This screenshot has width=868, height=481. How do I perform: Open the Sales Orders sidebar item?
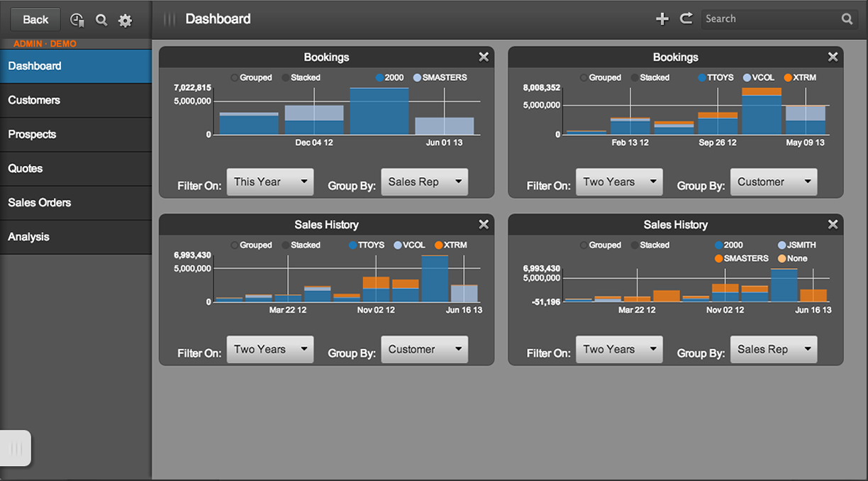pos(76,202)
